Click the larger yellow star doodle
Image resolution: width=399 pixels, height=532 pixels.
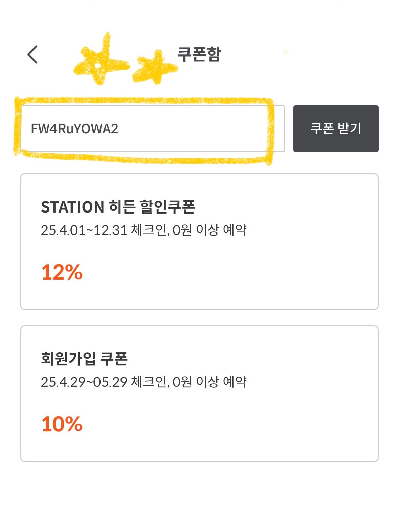coord(100,61)
